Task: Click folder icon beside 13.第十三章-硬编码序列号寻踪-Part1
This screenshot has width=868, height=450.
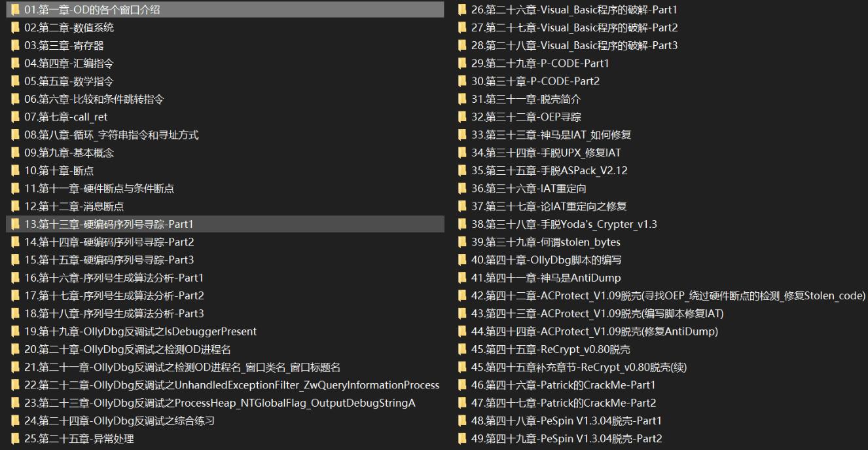Action: pos(15,224)
